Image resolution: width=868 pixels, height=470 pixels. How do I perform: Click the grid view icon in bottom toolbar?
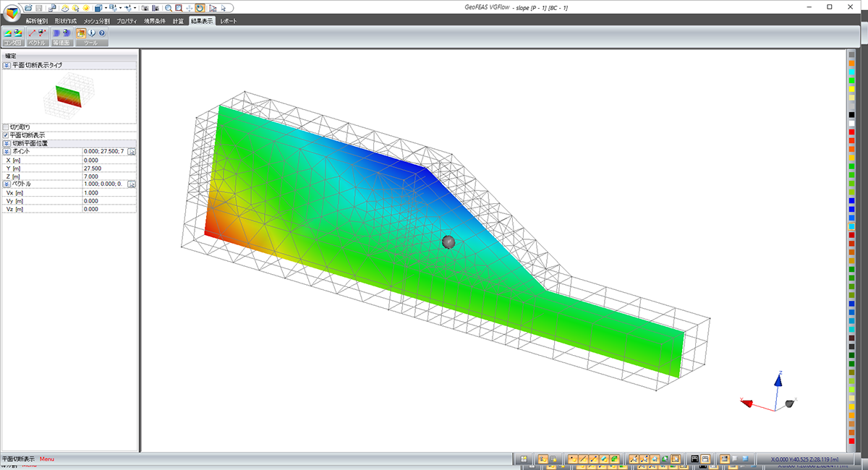coord(524,458)
